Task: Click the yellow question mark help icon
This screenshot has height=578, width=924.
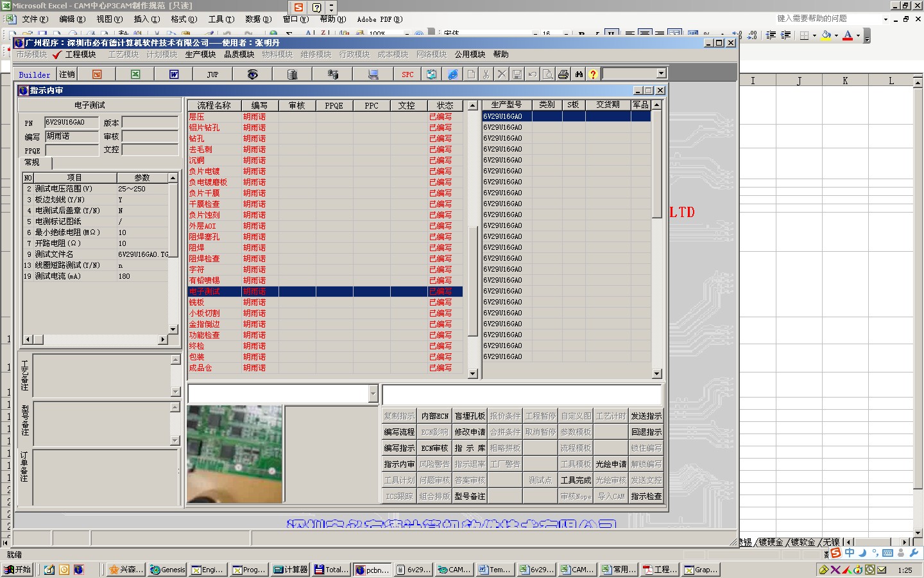Action: point(593,74)
